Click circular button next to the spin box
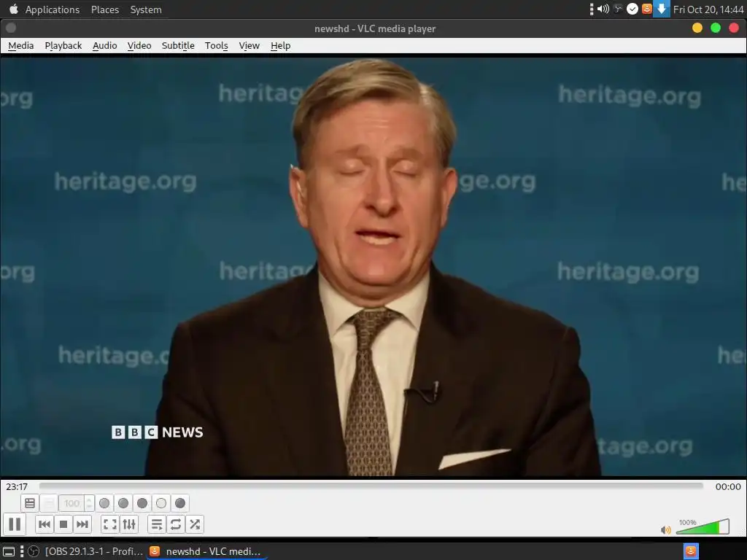Screen dimensions: 747x560 coord(104,503)
